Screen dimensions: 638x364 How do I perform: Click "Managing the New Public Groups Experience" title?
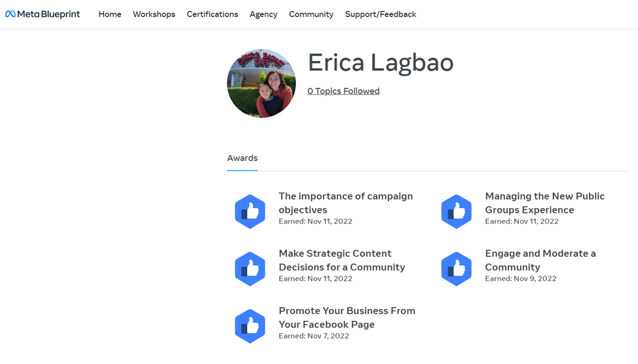(x=544, y=203)
